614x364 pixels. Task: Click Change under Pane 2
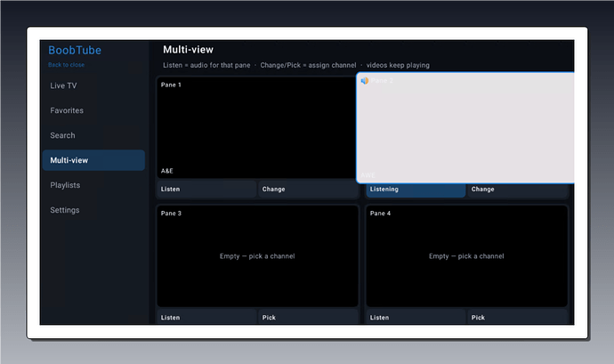(517, 190)
